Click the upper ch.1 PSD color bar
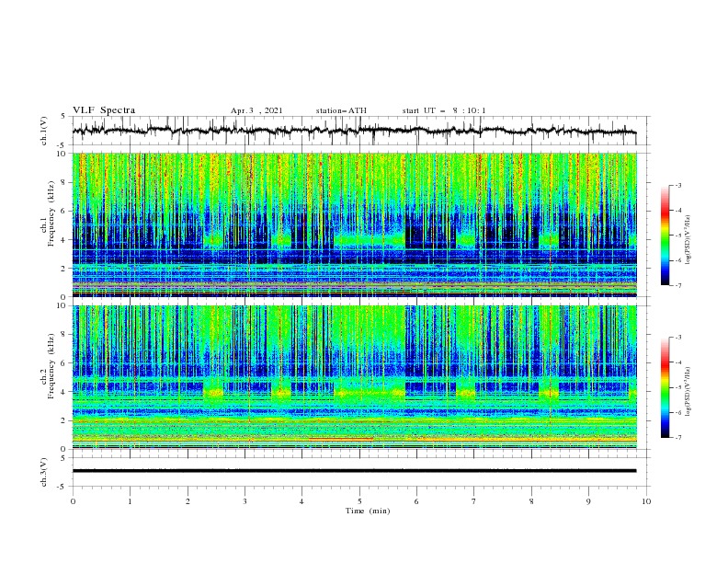 click(665, 236)
